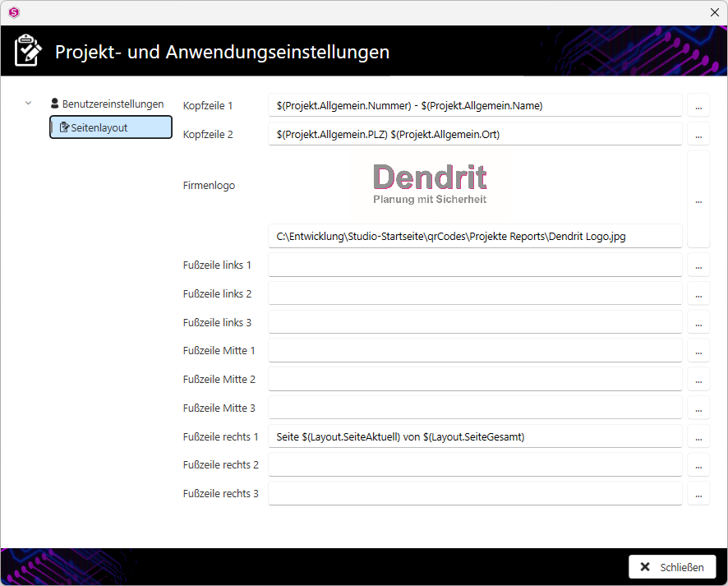The width and height of the screenshot is (728, 586).
Task: Click the Kopfzeile 2 label
Action: [208, 134]
